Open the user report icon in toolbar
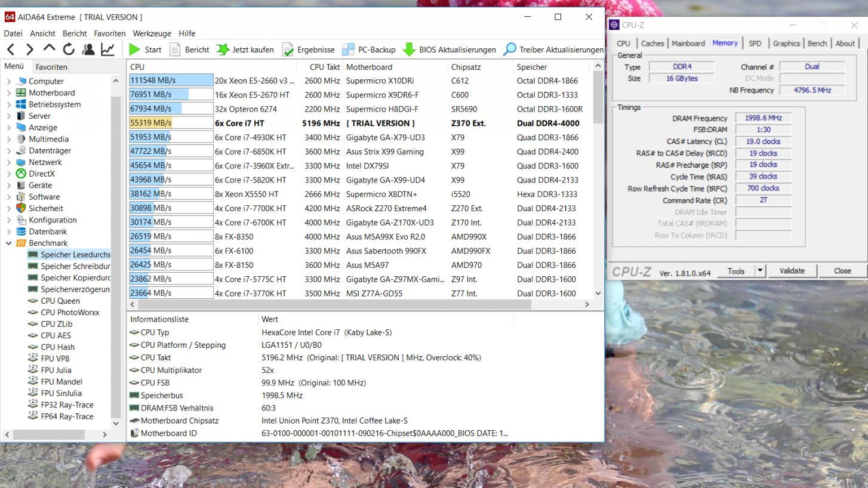 click(88, 50)
